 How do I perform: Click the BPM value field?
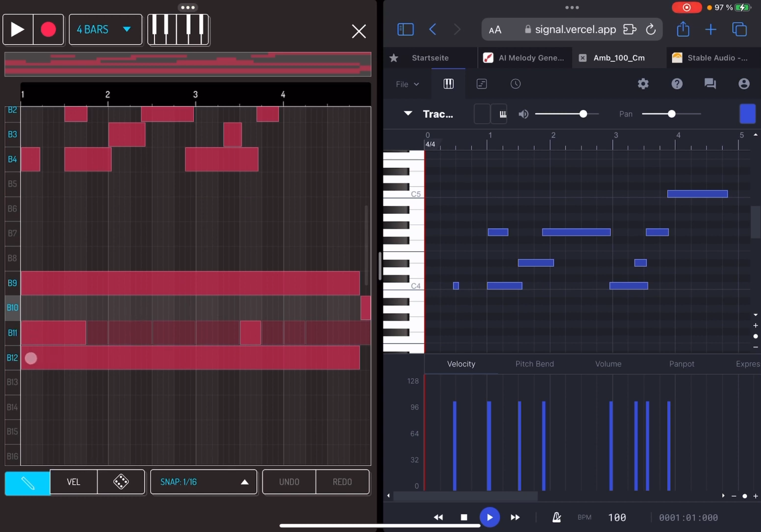(x=617, y=517)
